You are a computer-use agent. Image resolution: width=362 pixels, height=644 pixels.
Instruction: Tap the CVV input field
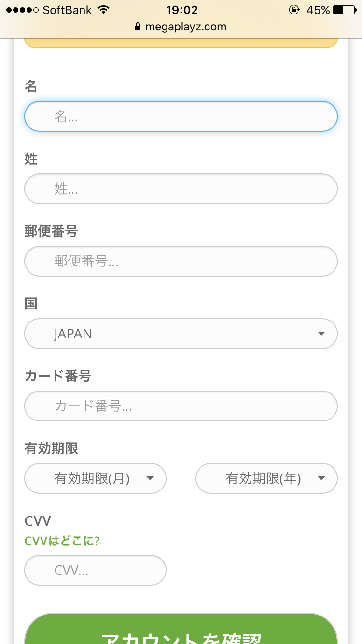pos(95,570)
